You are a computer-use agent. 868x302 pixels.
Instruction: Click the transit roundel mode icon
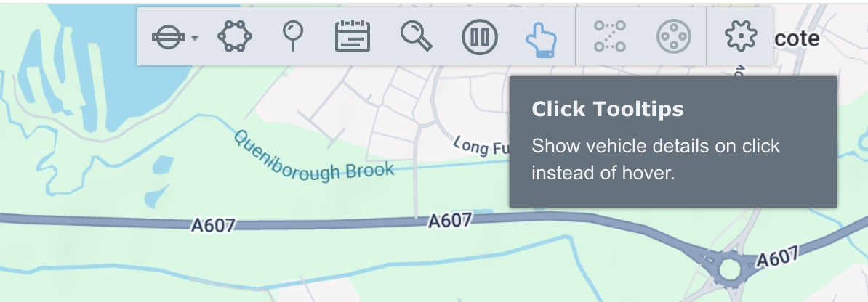[166, 37]
